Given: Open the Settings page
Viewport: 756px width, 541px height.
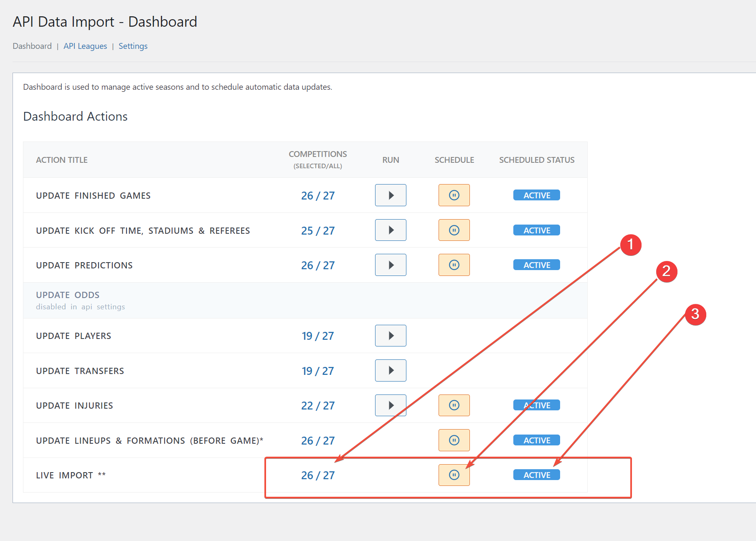Looking at the screenshot, I should tap(133, 46).
